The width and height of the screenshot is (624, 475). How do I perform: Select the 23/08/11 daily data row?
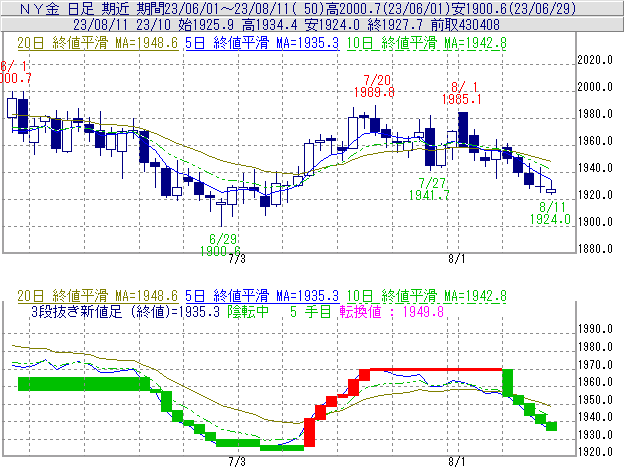[312, 25]
